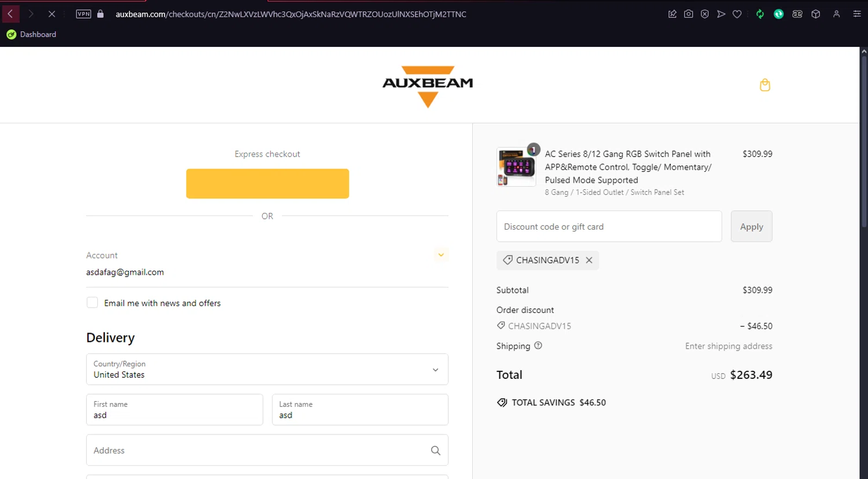Click the Address input field
The height and width of the screenshot is (479, 868).
[267, 450]
